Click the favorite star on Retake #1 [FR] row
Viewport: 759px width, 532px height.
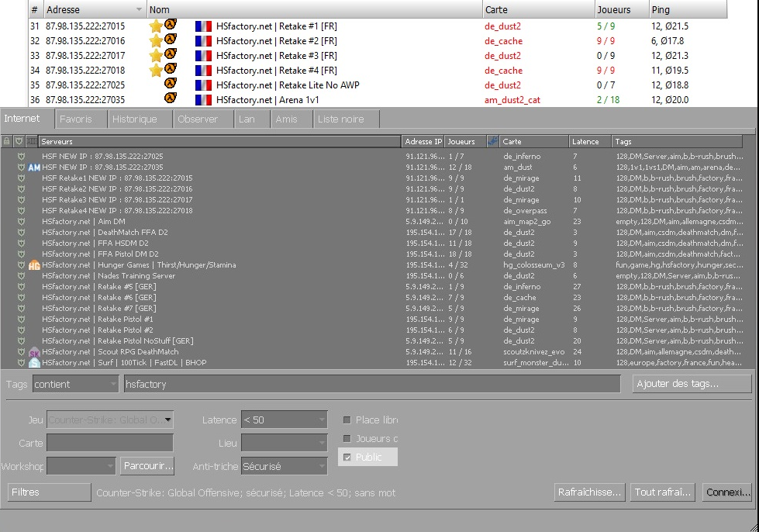point(155,26)
